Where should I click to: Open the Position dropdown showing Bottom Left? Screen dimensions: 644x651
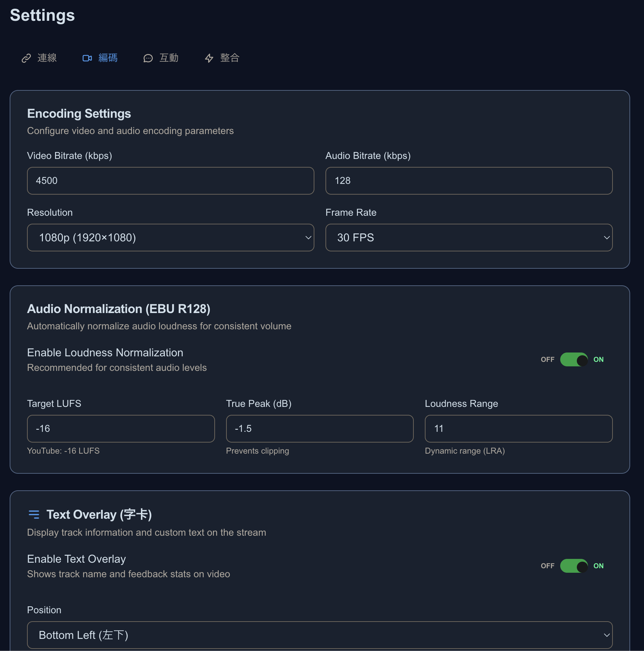click(320, 635)
